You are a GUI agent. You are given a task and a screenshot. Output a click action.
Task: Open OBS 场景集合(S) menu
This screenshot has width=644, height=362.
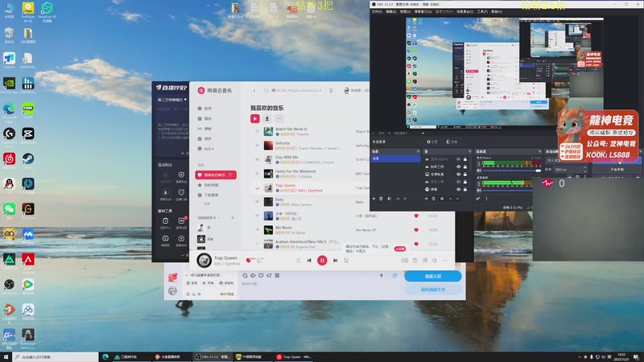tap(464, 11)
